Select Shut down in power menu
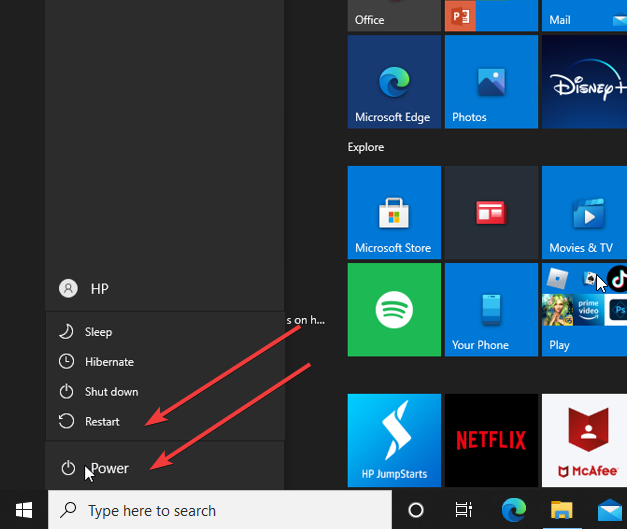This screenshot has width=627, height=529. pos(165,392)
